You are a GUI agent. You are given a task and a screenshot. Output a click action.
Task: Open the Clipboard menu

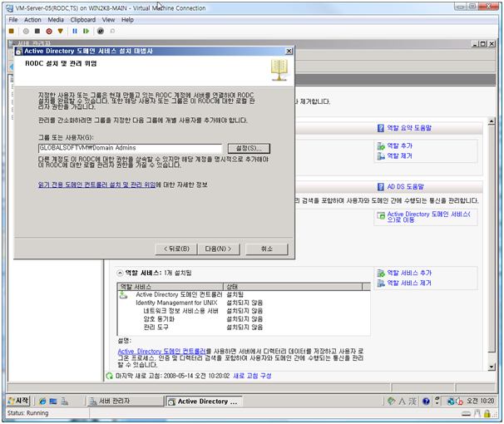pos(83,20)
